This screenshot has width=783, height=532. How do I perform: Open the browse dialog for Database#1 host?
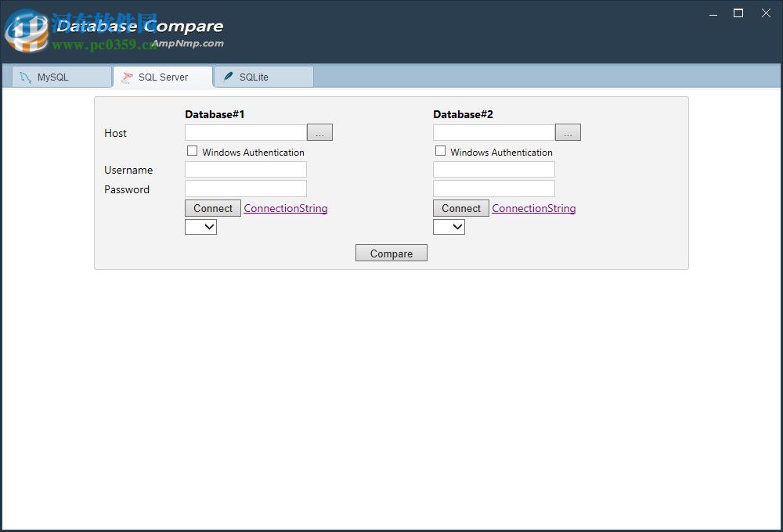click(x=319, y=131)
